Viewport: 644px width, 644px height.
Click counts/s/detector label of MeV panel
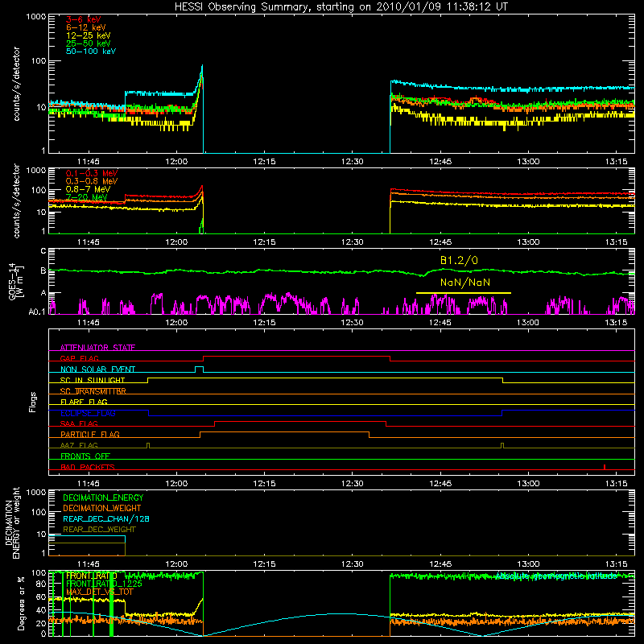point(16,200)
